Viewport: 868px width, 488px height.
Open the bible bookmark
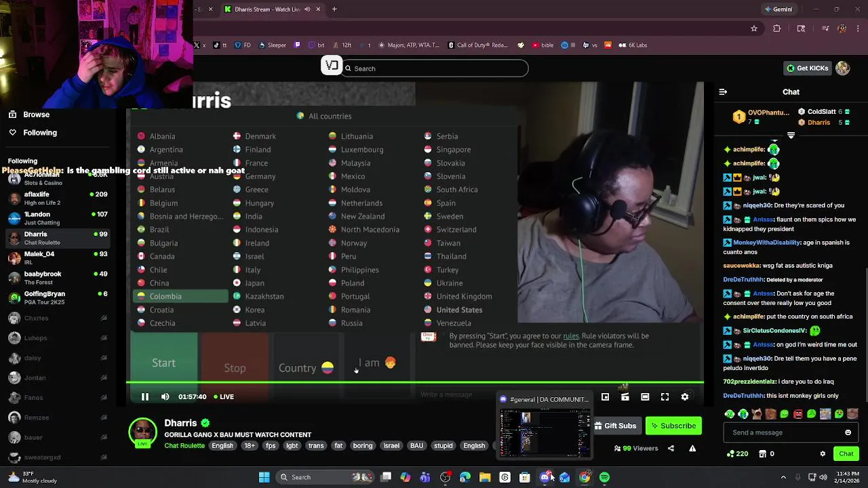(542, 45)
